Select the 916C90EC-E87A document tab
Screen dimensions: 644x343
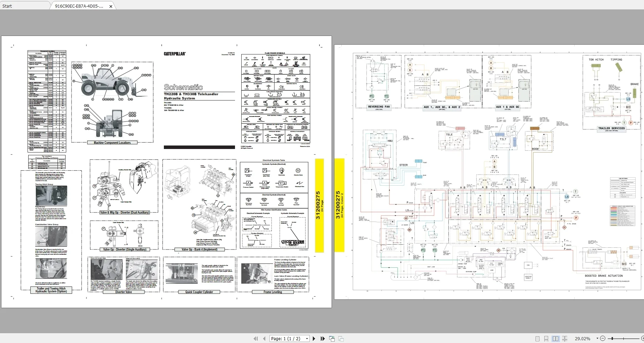coord(79,6)
